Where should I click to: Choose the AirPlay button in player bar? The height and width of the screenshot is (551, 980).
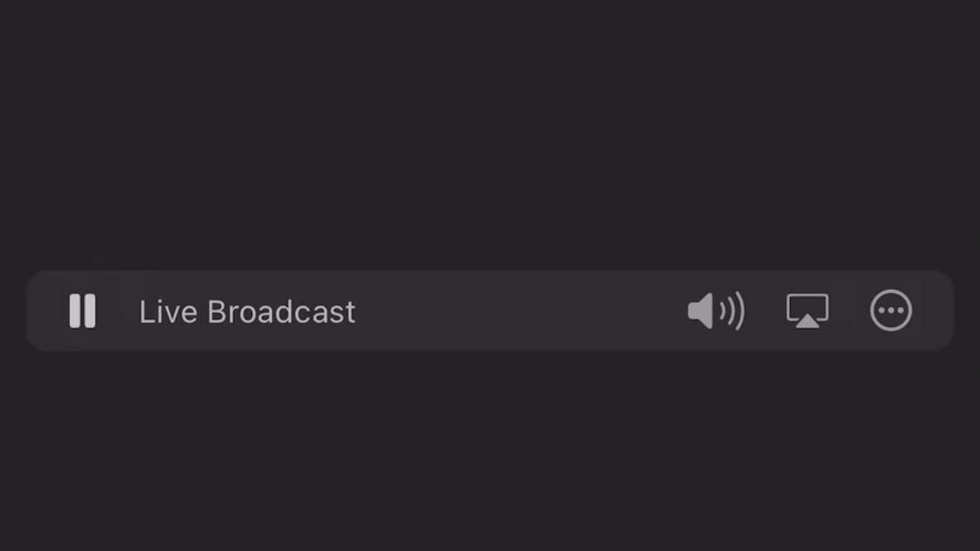click(x=807, y=311)
